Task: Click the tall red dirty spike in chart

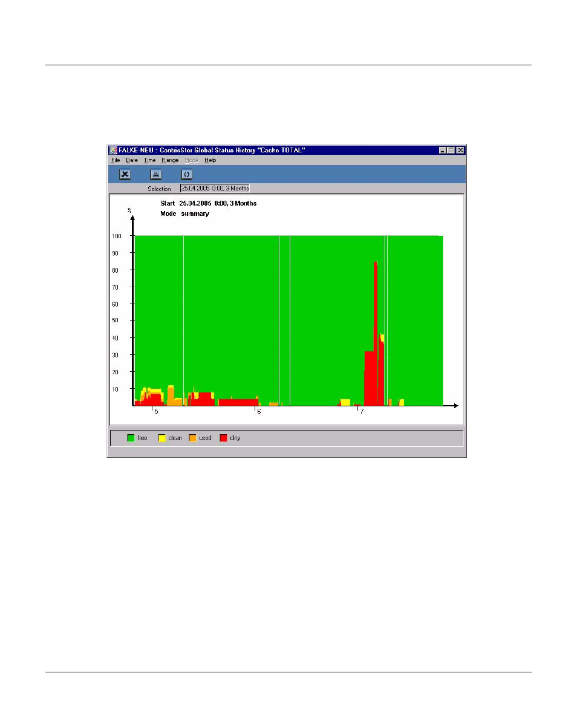Action: coord(376,333)
